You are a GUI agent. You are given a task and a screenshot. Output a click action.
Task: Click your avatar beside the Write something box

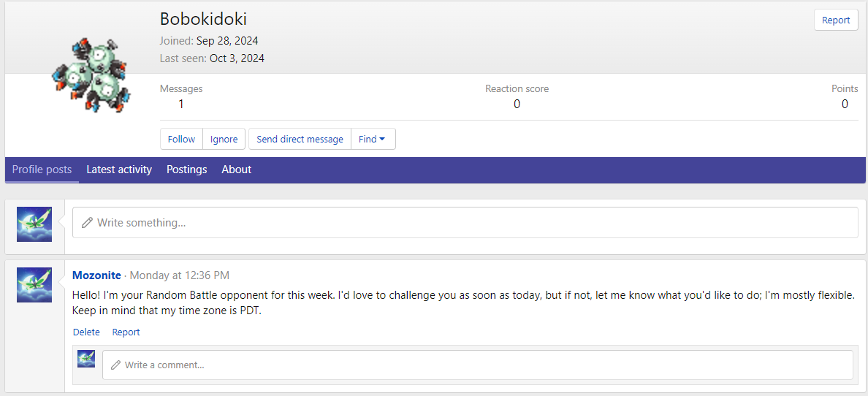point(34,224)
